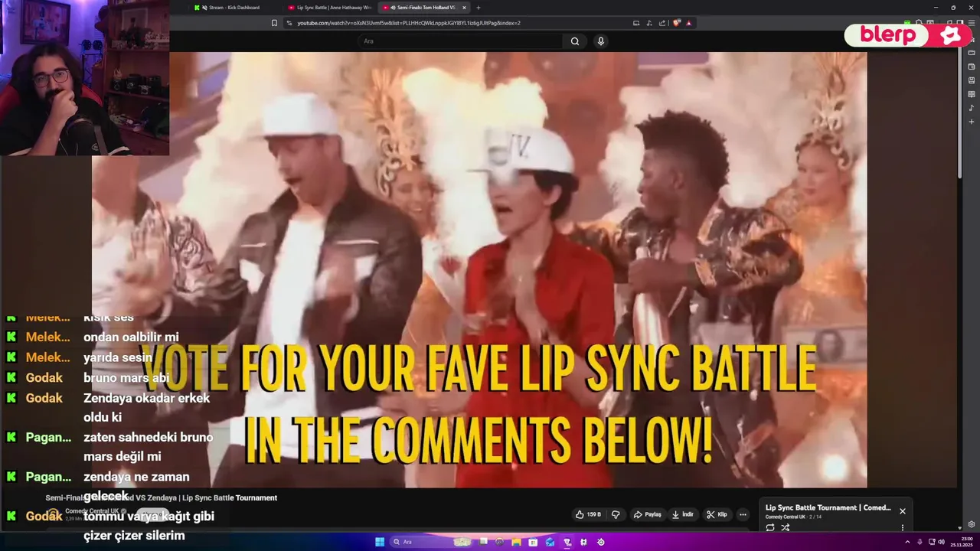Open the more actions three-dot menu
This screenshot has height=551, width=980.
[743, 514]
